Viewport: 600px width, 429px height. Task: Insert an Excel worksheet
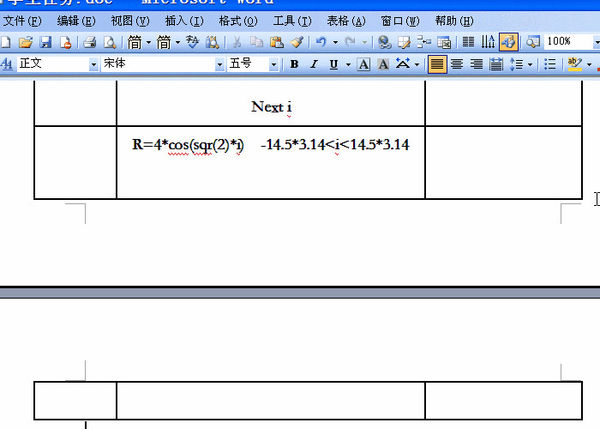pos(444,42)
